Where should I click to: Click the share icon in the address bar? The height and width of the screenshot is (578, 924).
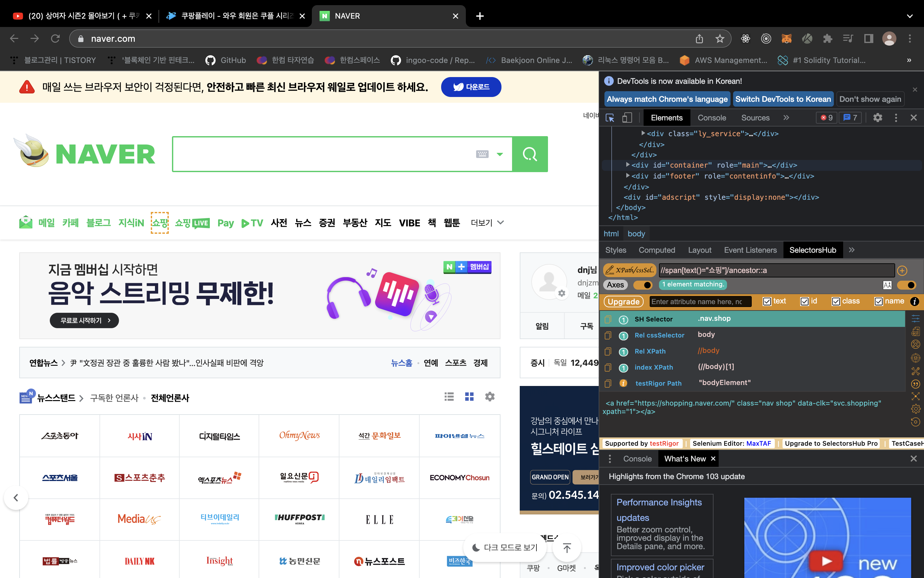699,39
